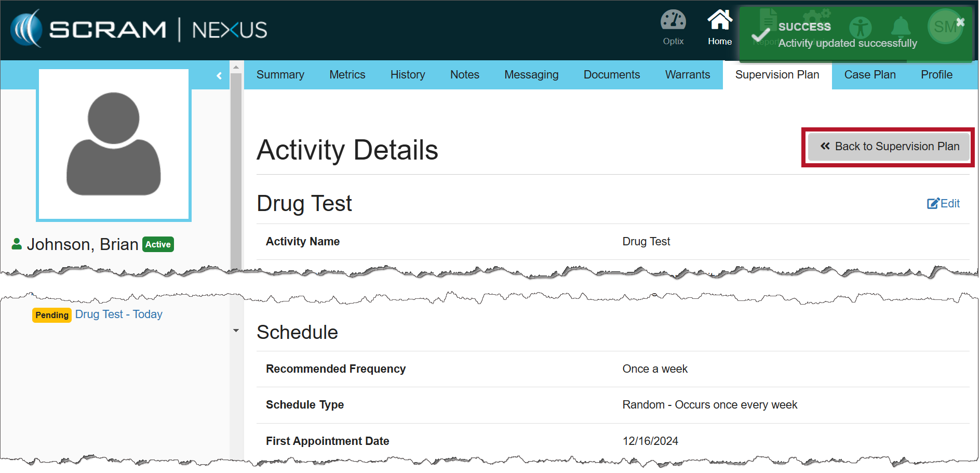This screenshot has width=980, height=473.
Task: Switch to the Summary tab
Action: pyautogui.click(x=280, y=75)
